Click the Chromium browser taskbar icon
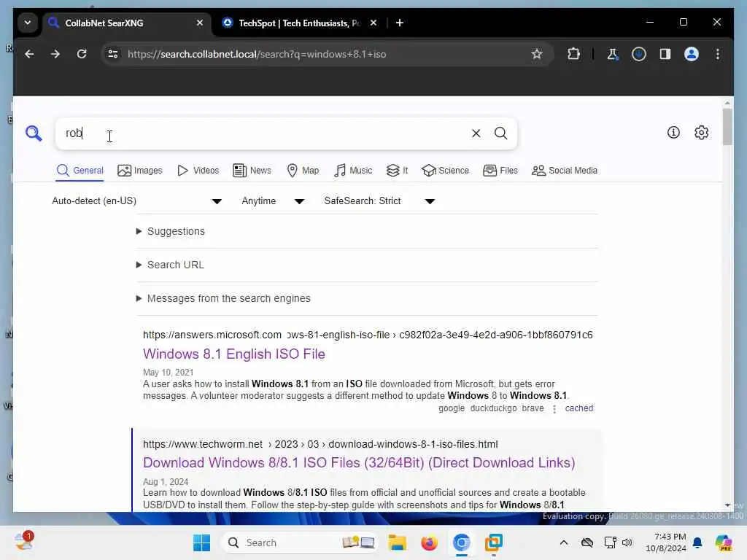 [461, 542]
